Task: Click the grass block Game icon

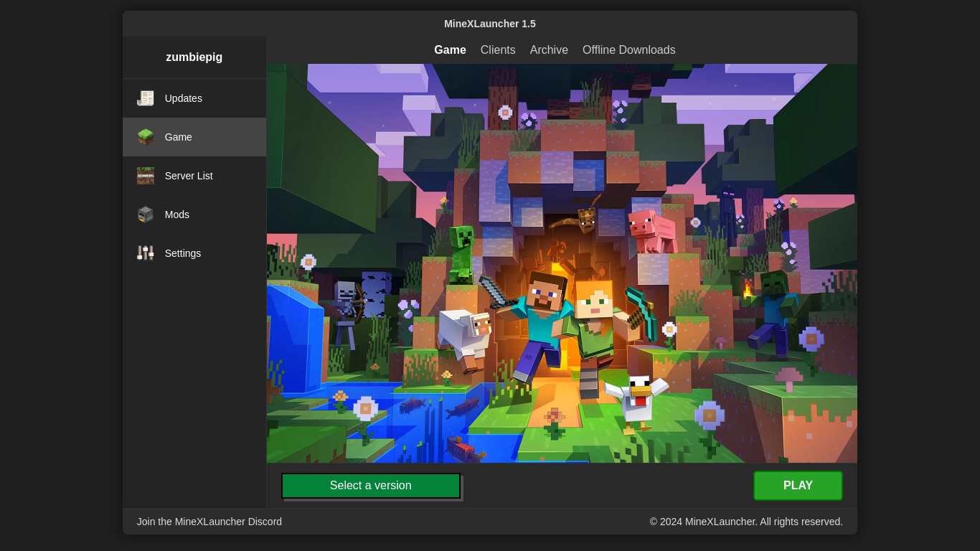Action: [146, 137]
